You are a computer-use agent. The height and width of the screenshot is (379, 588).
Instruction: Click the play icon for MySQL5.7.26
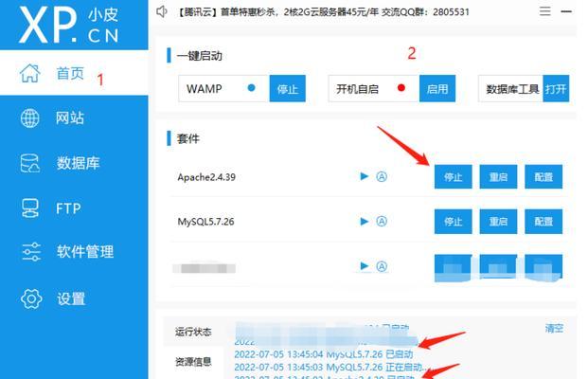(365, 222)
